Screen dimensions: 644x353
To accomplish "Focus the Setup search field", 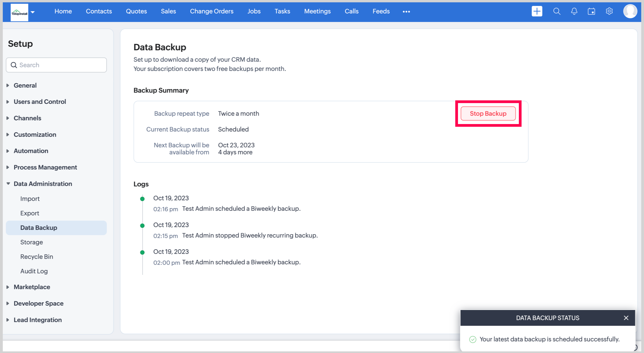I will point(60,65).
